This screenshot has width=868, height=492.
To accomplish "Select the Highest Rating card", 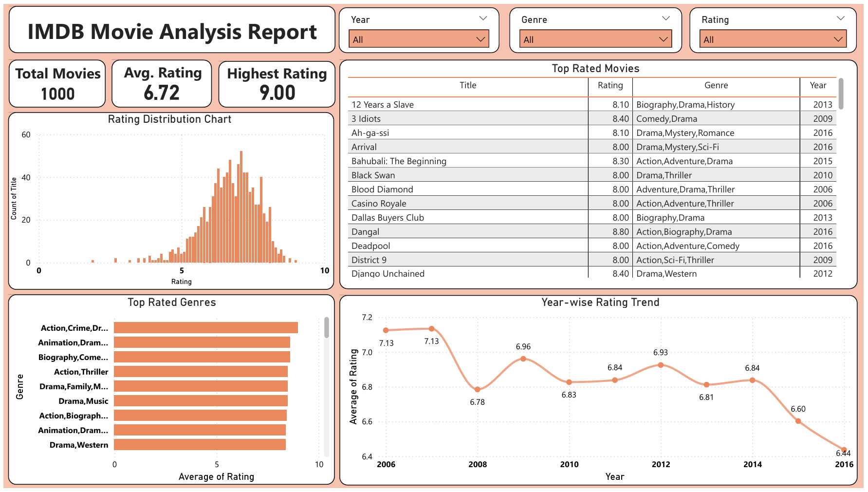I will 277,84.
